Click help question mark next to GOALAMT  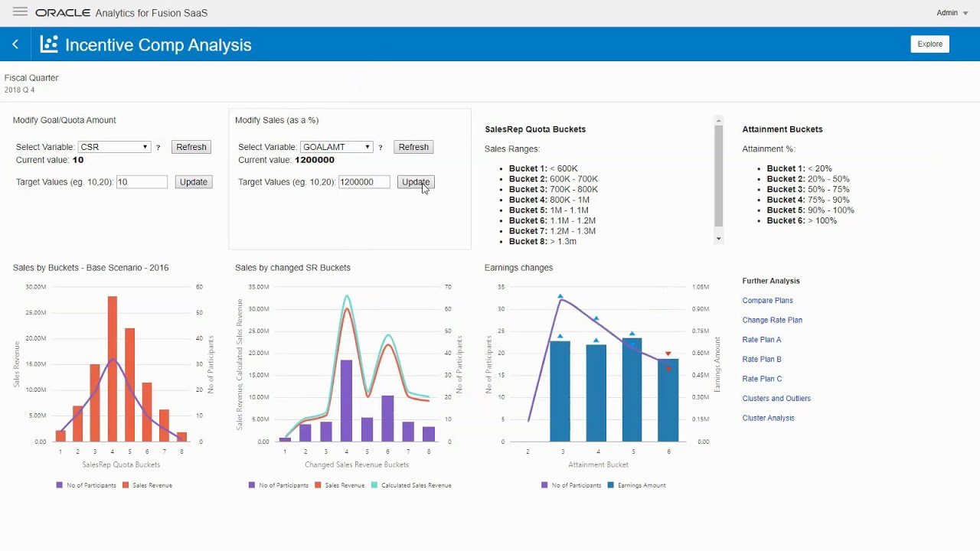point(381,148)
